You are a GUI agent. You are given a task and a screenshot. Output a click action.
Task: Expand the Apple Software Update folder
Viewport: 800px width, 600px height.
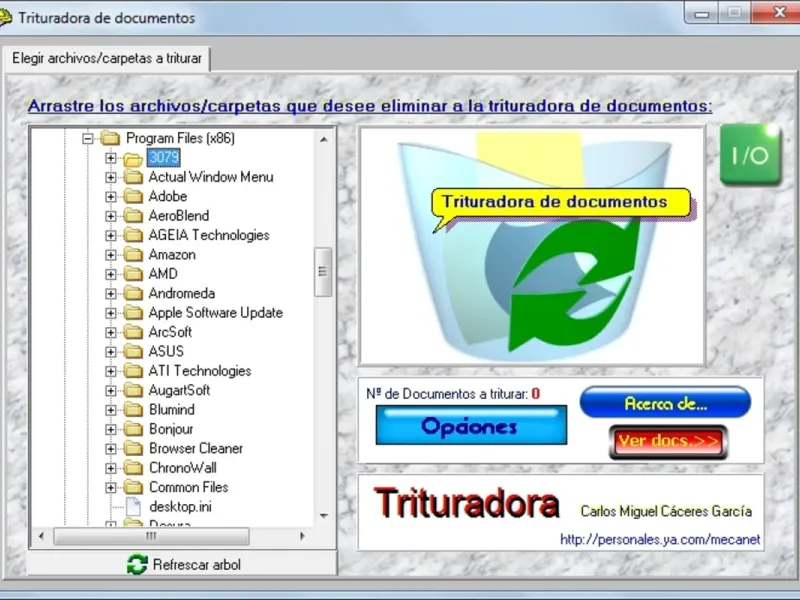[x=110, y=313]
